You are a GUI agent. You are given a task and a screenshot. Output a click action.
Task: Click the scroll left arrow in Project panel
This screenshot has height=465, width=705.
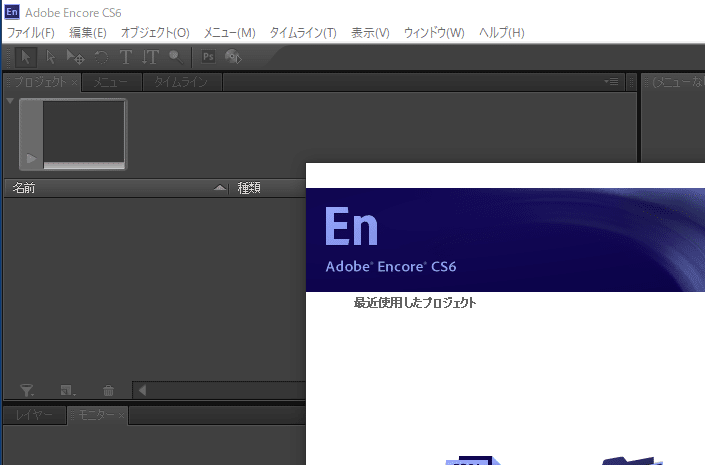pyautogui.click(x=143, y=390)
